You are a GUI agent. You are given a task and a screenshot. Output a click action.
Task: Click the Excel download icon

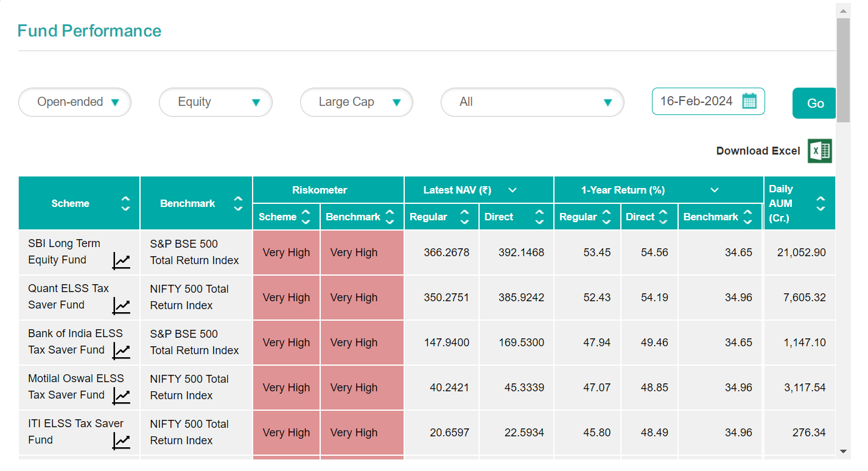(820, 151)
